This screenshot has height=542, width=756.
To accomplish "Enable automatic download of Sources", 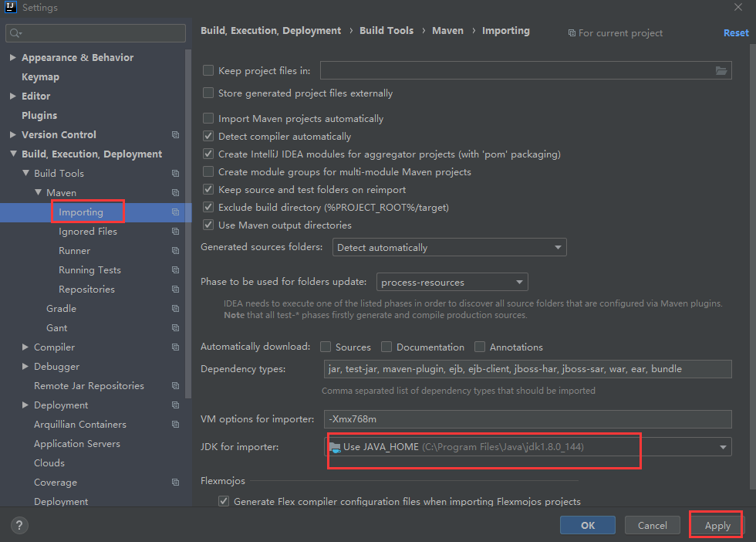I will [326, 347].
